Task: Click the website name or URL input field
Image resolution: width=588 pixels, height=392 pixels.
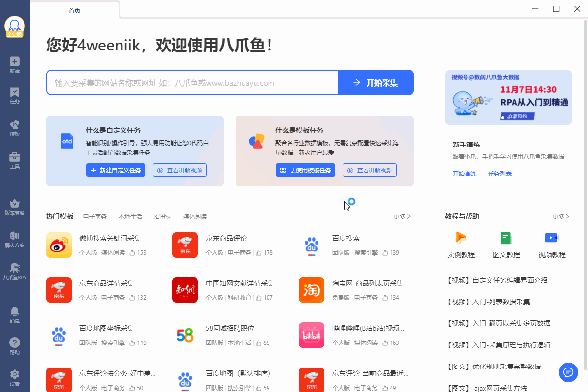Action: point(193,82)
